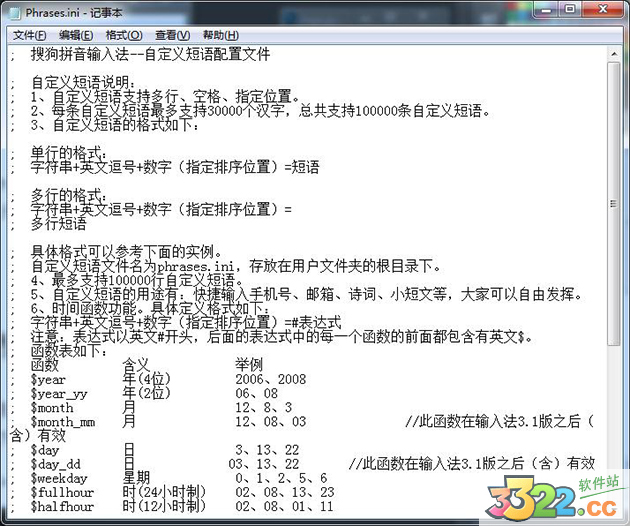Click the line ending with '=短语'
630x526 pixels.
pos(175,167)
